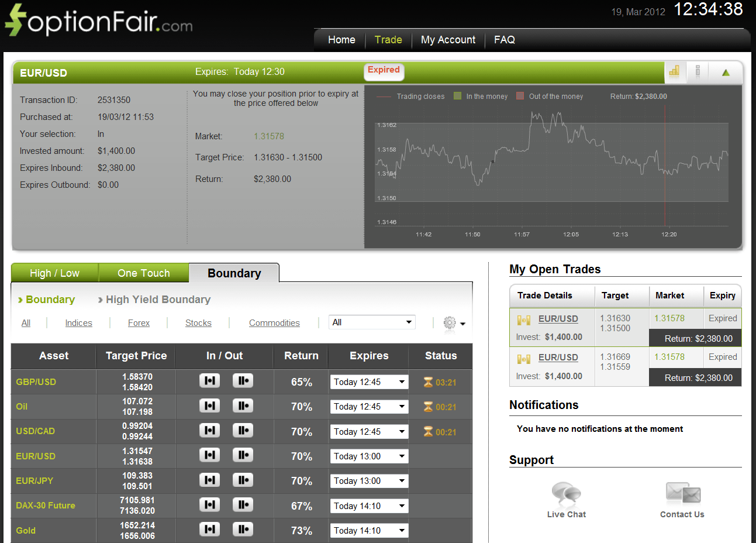Open the All assets filter dropdown

coord(372,322)
